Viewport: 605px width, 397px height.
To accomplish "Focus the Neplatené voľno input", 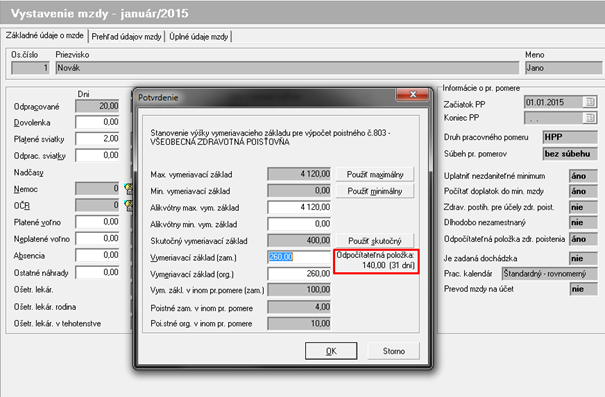I will 97,238.
